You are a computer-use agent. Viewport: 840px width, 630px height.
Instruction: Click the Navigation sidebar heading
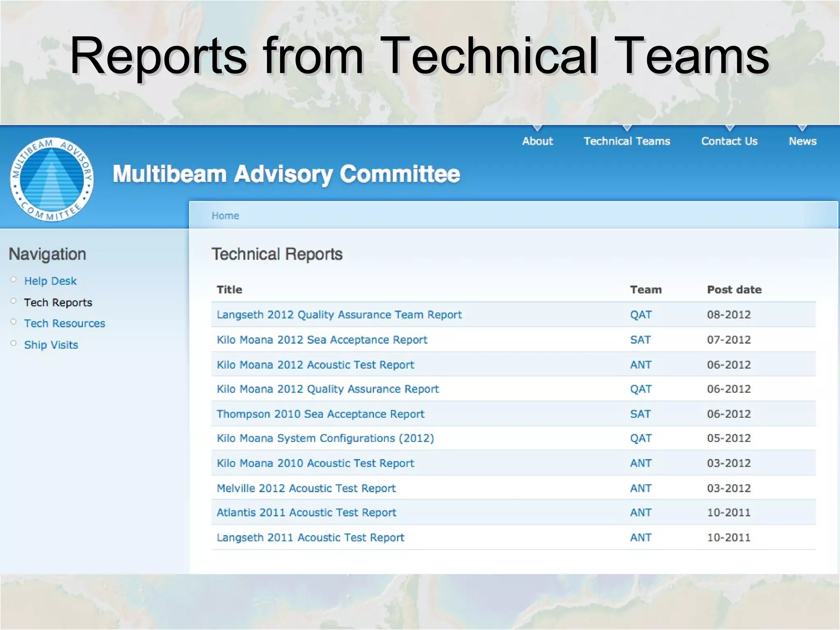point(47,254)
